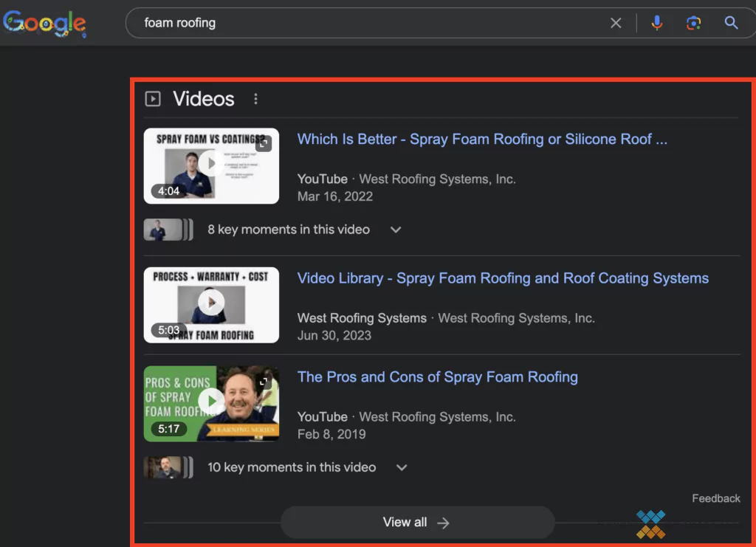Viewport: 756px width, 547px height.
Task: Click the Feedback link
Action: pos(716,498)
